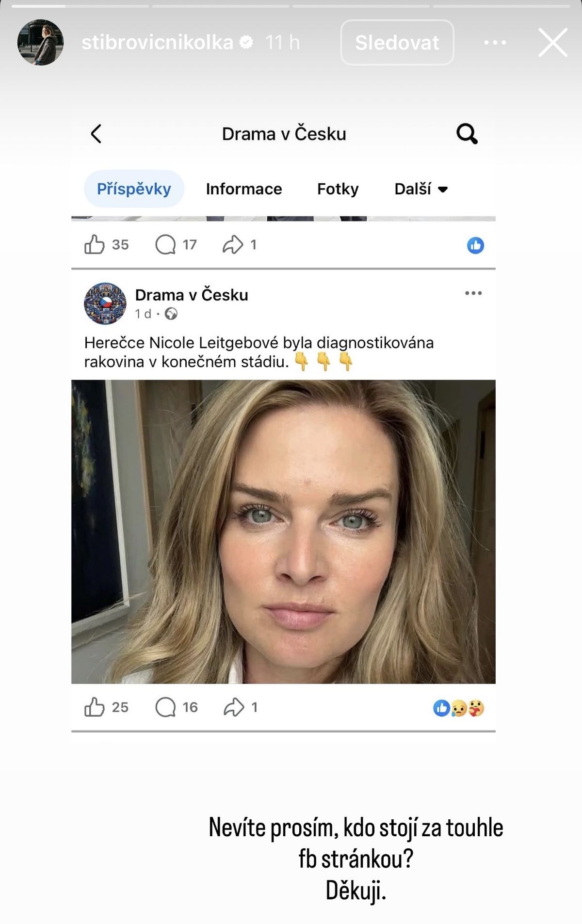Share the upper post with 1 share
Image resolution: width=582 pixels, height=924 pixels.
(233, 245)
